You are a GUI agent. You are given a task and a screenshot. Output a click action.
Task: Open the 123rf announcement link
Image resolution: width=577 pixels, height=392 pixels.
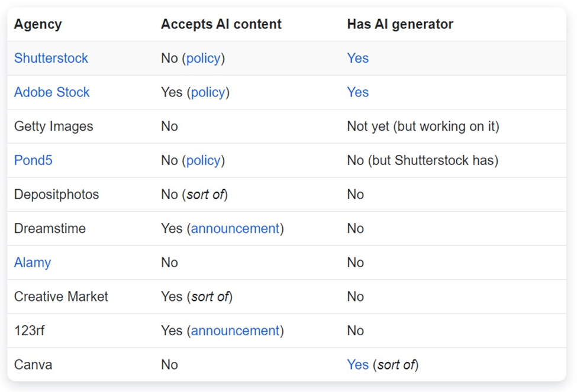(x=235, y=331)
